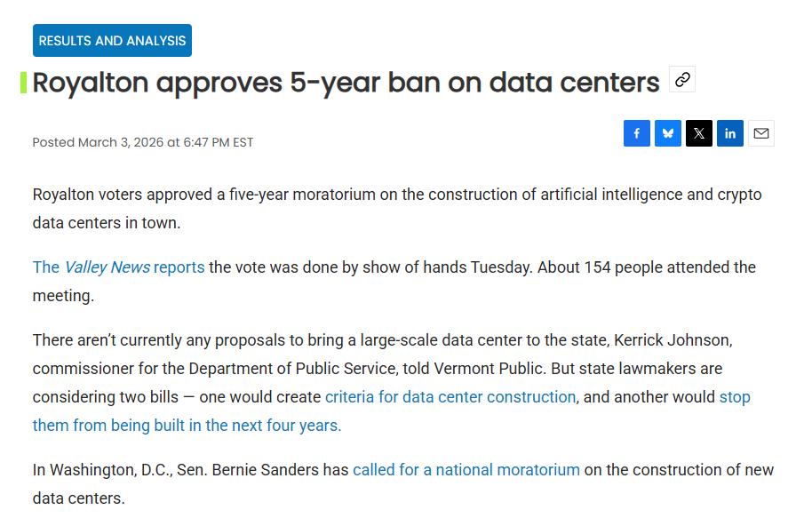Screen dimensions: 812x526
Task: Visit the called for a national moratorium link
Action: (x=466, y=470)
